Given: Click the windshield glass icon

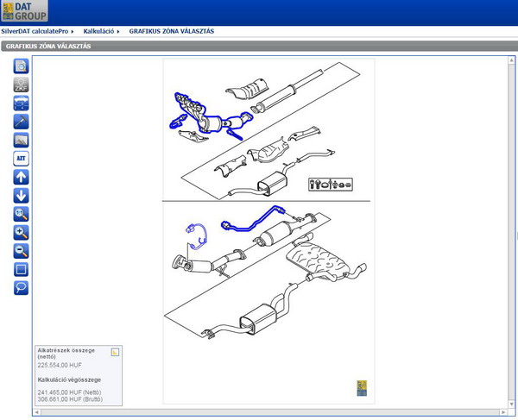Looking at the screenshot, I should click(x=22, y=140).
